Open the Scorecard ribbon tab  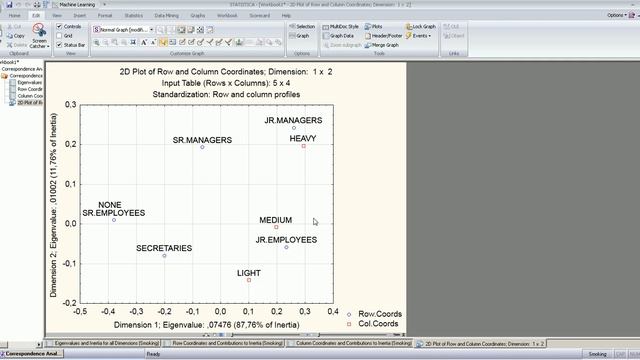point(260,16)
